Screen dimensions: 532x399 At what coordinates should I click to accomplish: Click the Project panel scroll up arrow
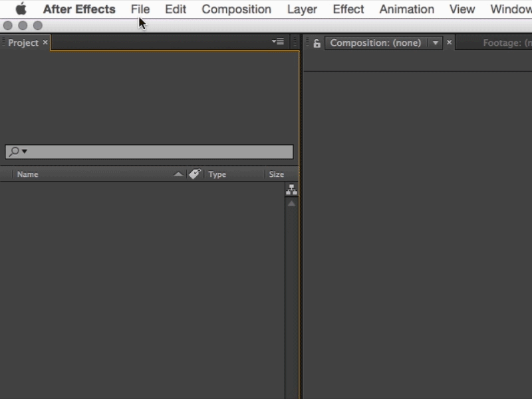pos(291,203)
